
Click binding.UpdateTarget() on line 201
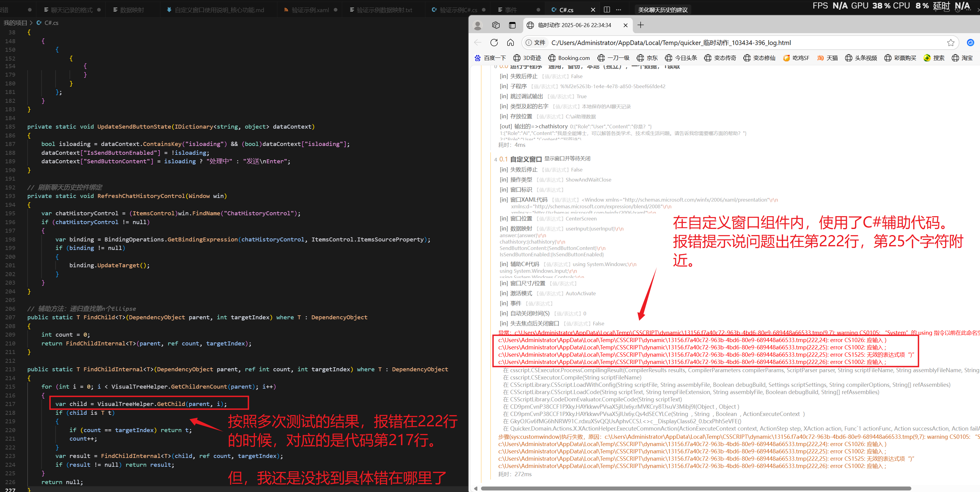[x=110, y=265]
